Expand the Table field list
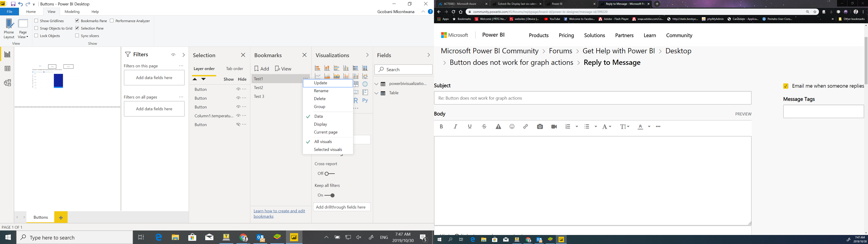 click(x=377, y=93)
